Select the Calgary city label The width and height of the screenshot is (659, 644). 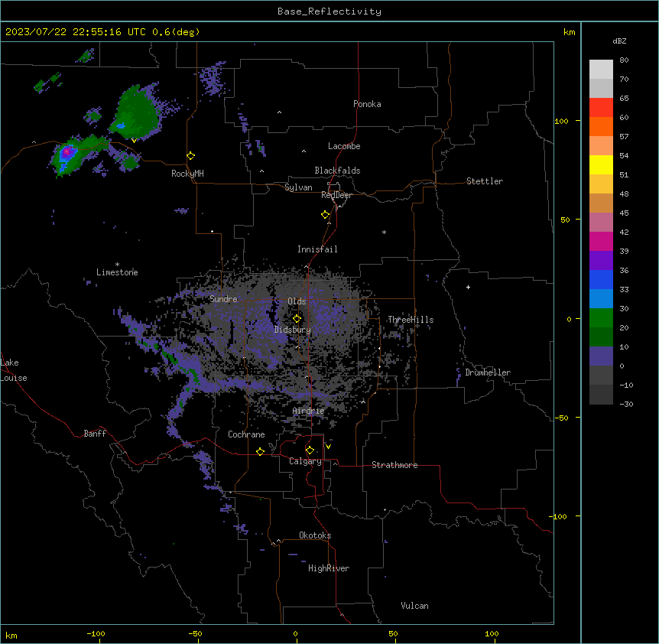click(x=305, y=461)
